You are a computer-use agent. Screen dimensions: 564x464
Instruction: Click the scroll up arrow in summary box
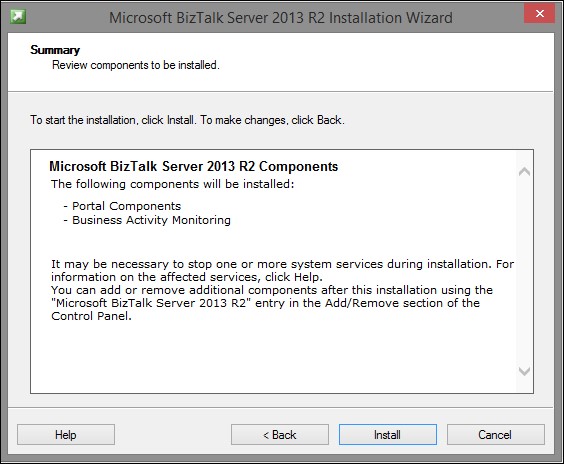click(524, 171)
